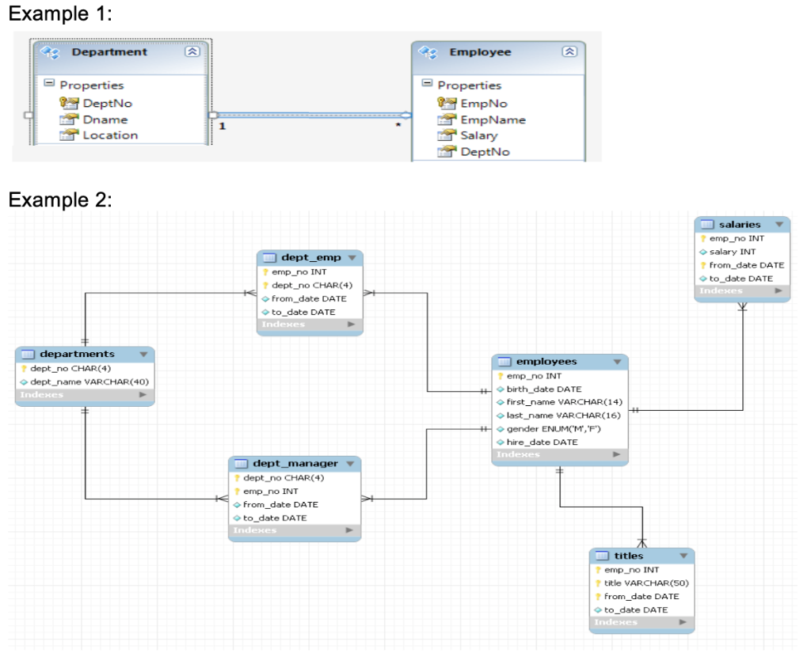Screen dimensions: 811x672
Task: Collapse the Department table with its double-arrow toggle
Action: (x=191, y=51)
